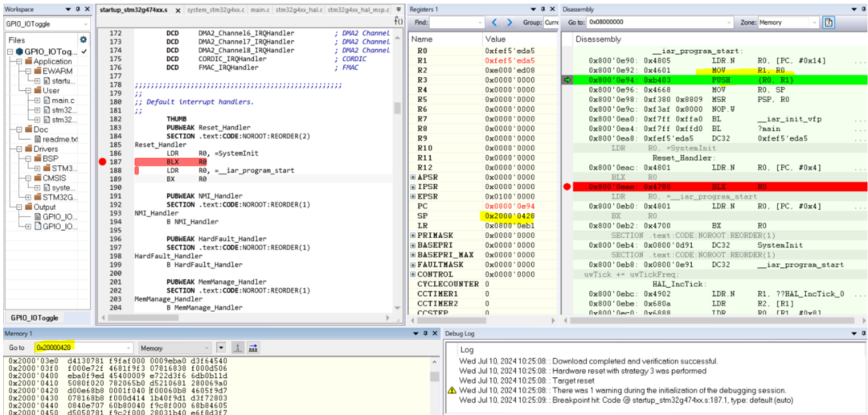Click the source editor vertical scrollbar thumb
This screenshot has width=868, height=415.
(398, 108)
